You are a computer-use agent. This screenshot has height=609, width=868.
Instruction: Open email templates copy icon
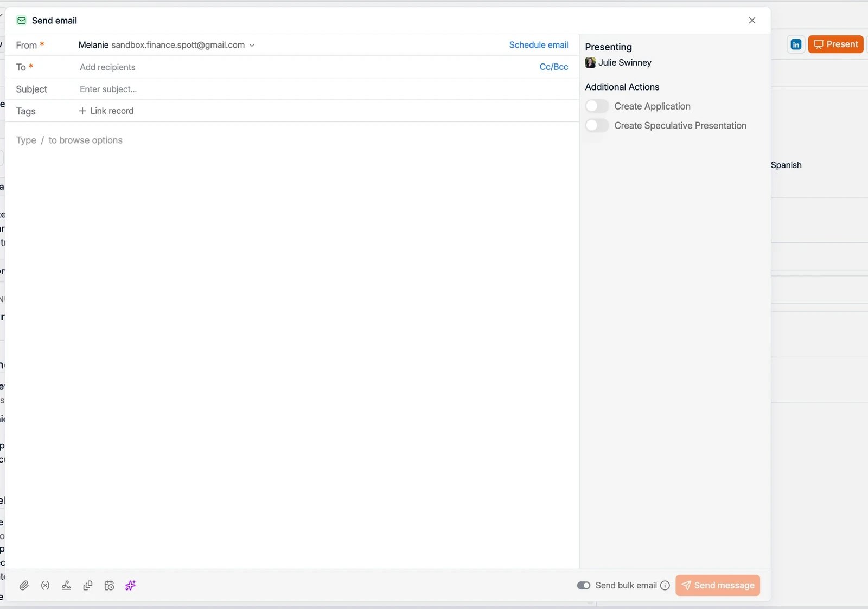click(88, 586)
